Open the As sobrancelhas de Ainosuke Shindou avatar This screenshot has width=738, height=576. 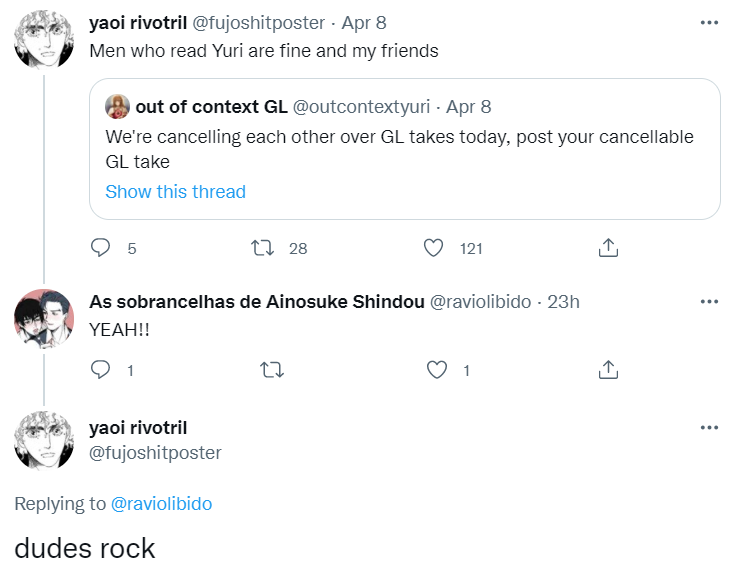(x=44, y=320)
